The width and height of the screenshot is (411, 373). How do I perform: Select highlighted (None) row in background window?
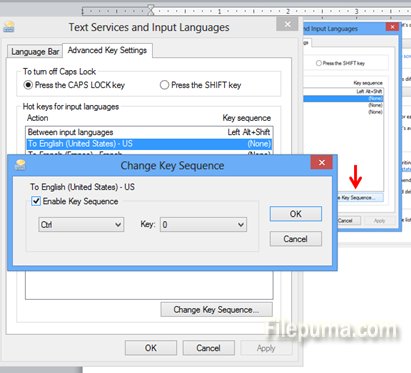coord(343,98)
